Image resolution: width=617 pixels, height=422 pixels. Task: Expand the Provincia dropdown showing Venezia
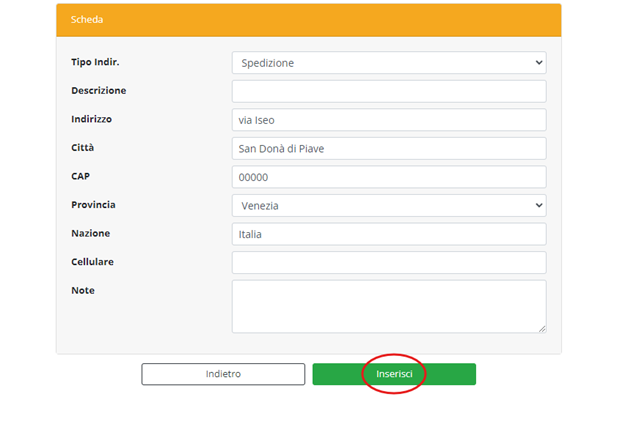(388, 205)
